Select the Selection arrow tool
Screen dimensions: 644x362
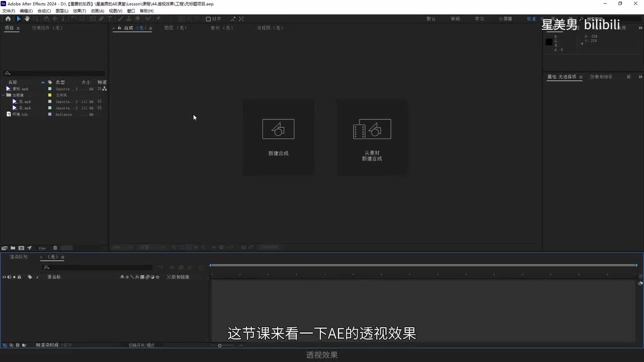coord(19,19)
